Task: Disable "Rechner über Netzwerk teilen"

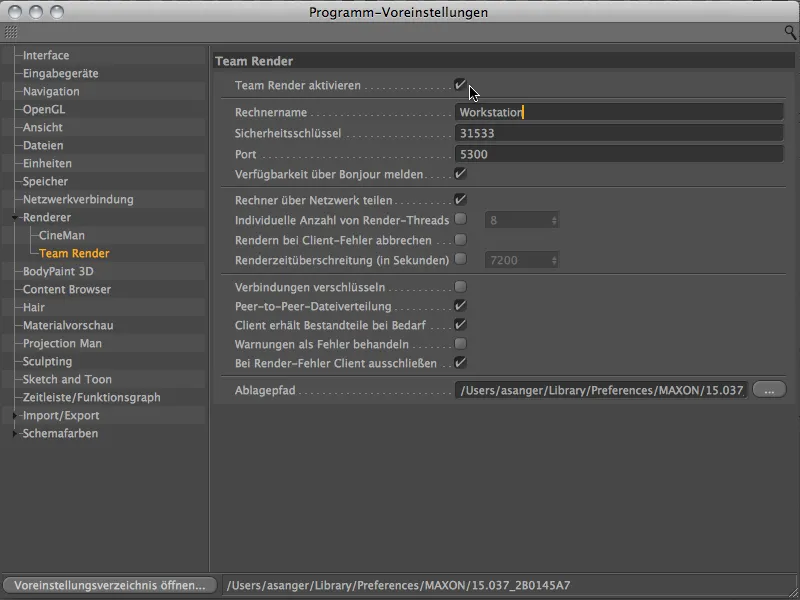Action: tap(460, 199)
